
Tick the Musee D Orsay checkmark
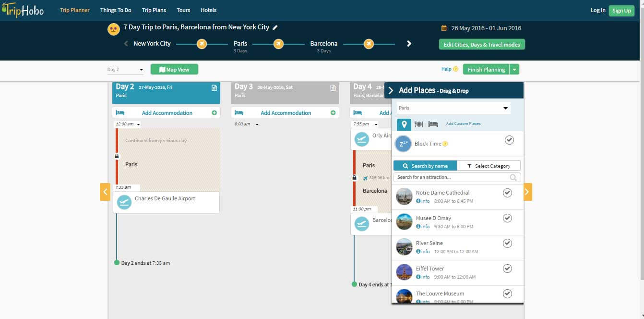507,218
